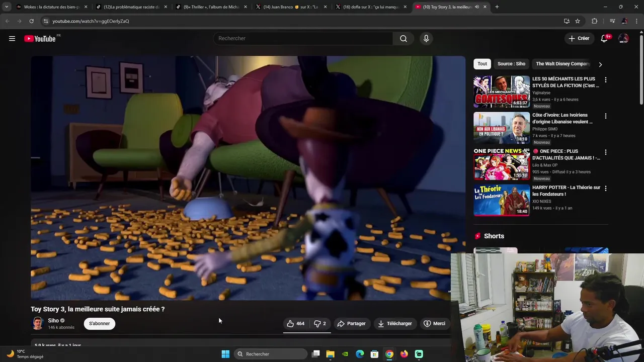The width and height of the screenshot is (644, 362).
Task: Switch to the dofla sur X tab
Action: (x=371, y=7)
